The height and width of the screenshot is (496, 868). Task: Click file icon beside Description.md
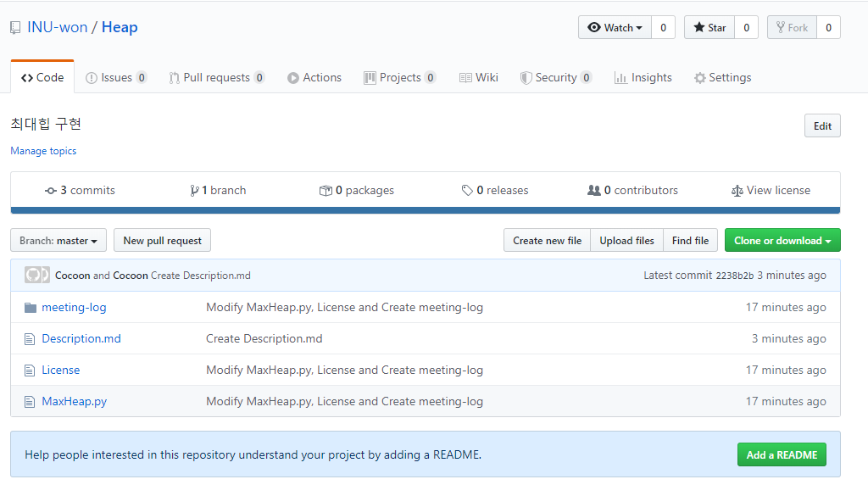pyautogui.click(x=30, y=339)
